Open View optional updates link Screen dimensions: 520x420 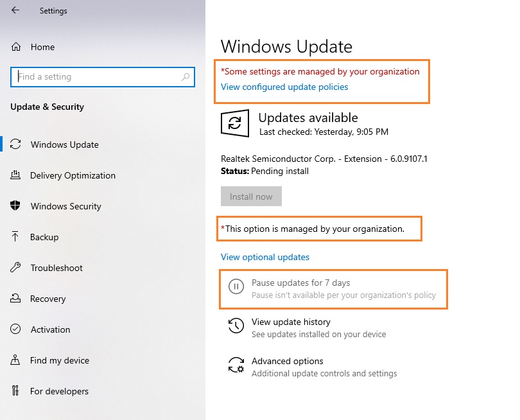tap(265, 257)
